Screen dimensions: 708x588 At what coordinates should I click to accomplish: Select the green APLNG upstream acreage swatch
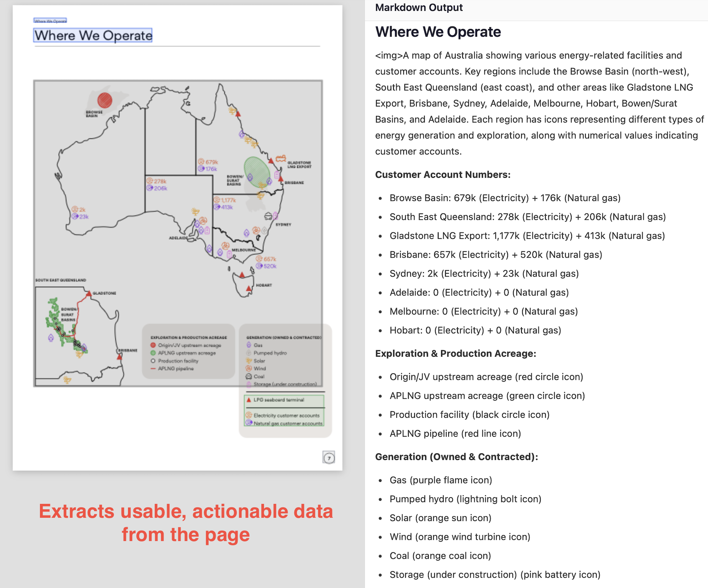pyautogui.click(x=153, y=353)
